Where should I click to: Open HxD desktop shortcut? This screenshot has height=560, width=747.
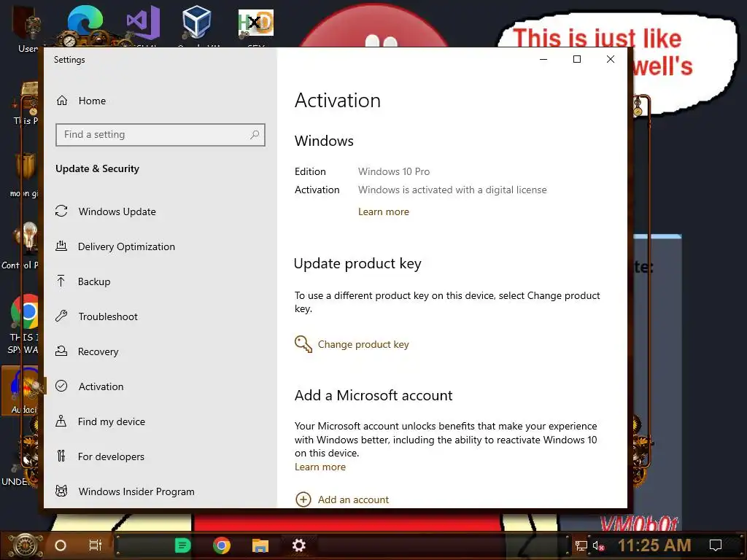pos(256,23)
